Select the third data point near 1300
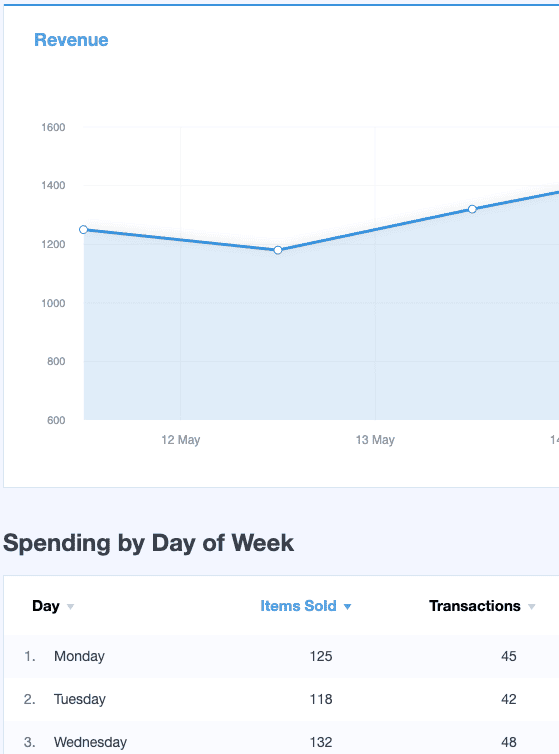The width and height of the screenshot is (559, 754). [x=472, y=209]
